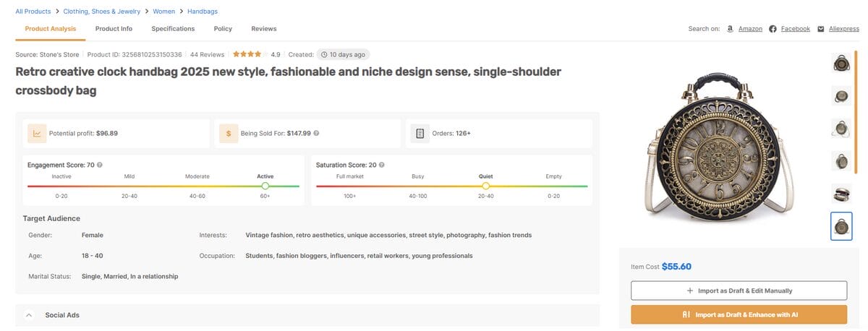The height and width of the screenshot is (331, 868).
Task: Open the Reviews tab
Action: coord(263,29)
